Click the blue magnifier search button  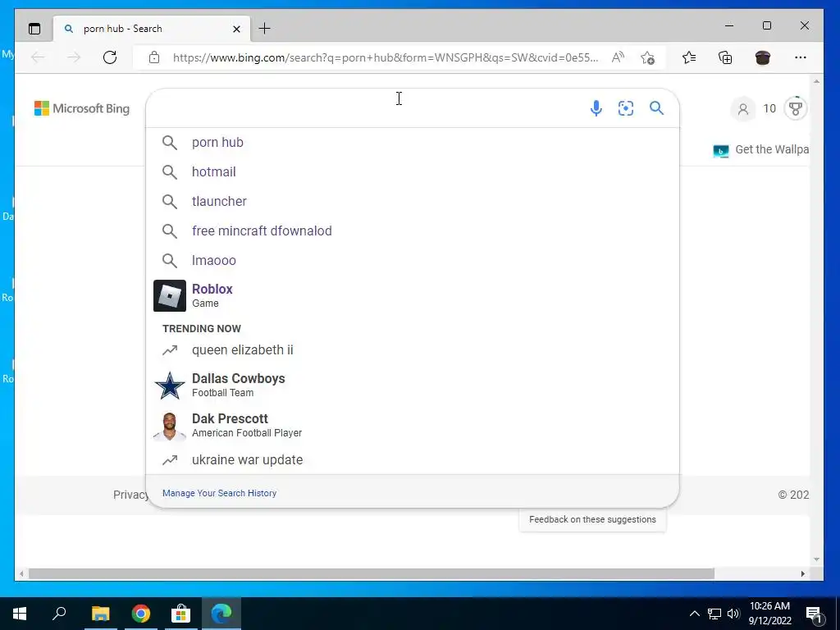point(657,108)
